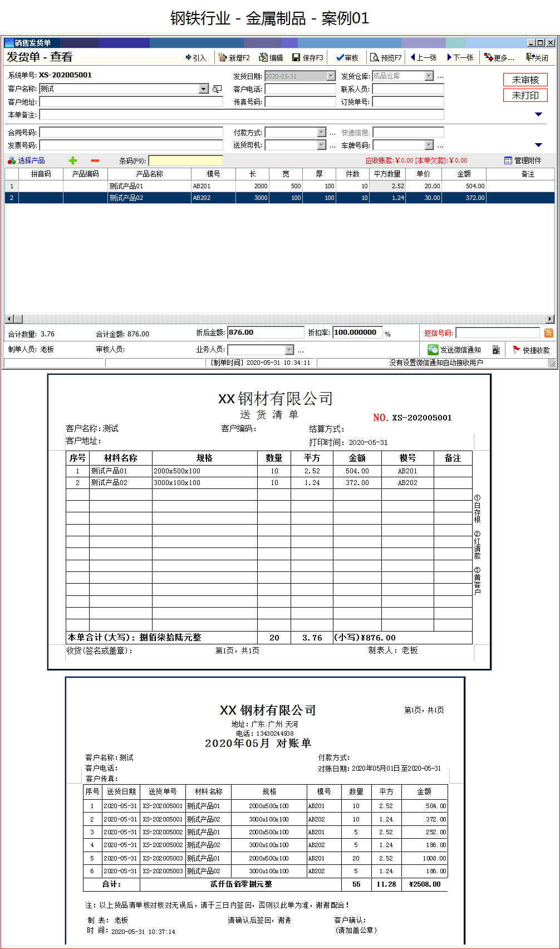The width and height of the screenshot is (560, 949).
Task: Click the AB201 cell in the grid
Action: click(214, 186)
